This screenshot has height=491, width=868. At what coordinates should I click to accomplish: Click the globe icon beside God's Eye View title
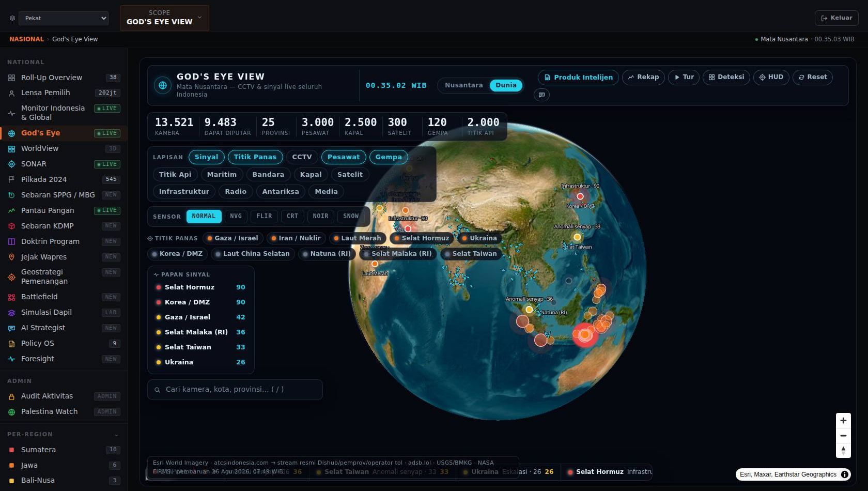(x=163, y=85)
